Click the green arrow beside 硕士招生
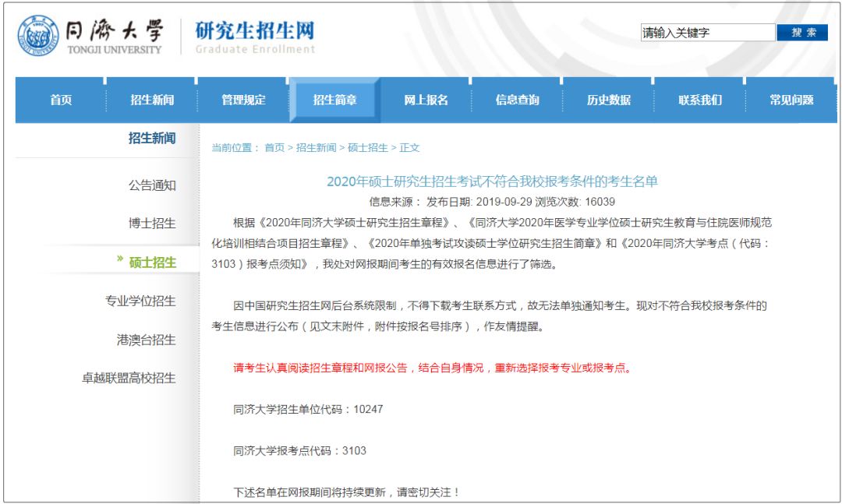This screenshot has height=504, width=842. [x=120, y=259]
